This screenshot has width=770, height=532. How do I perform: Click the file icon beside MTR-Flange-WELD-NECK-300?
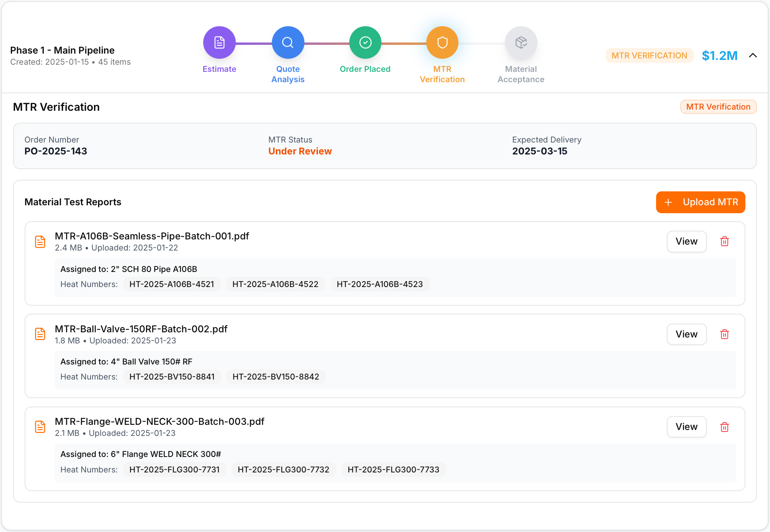click(x=40, y=427)
